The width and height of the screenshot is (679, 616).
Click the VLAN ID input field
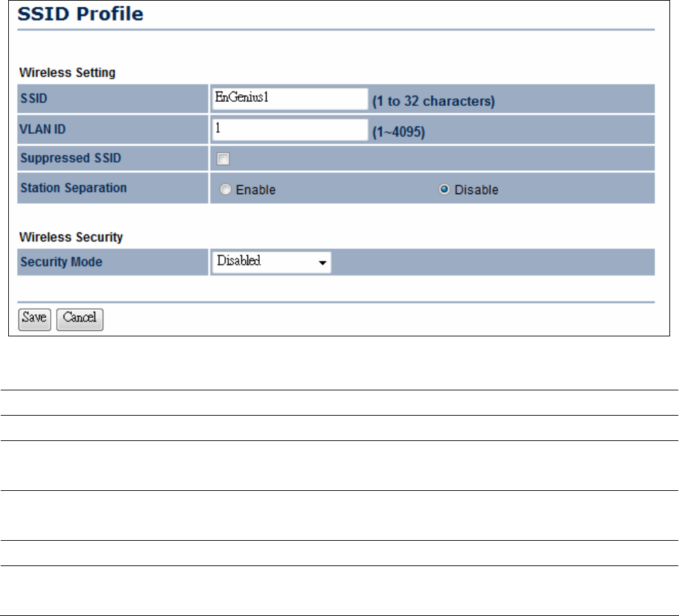[x=290, y=130]
